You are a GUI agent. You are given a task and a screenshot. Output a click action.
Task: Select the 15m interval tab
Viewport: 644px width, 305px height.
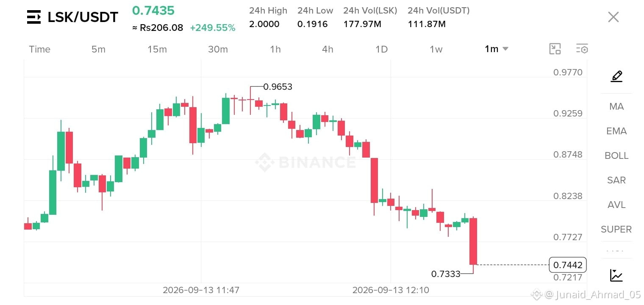click(157, 49)
